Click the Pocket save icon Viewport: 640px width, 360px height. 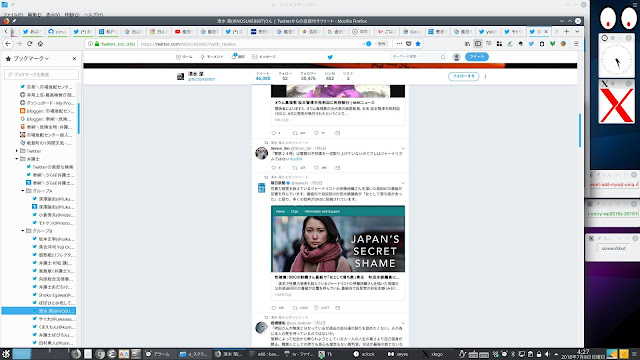pos(409,44)
